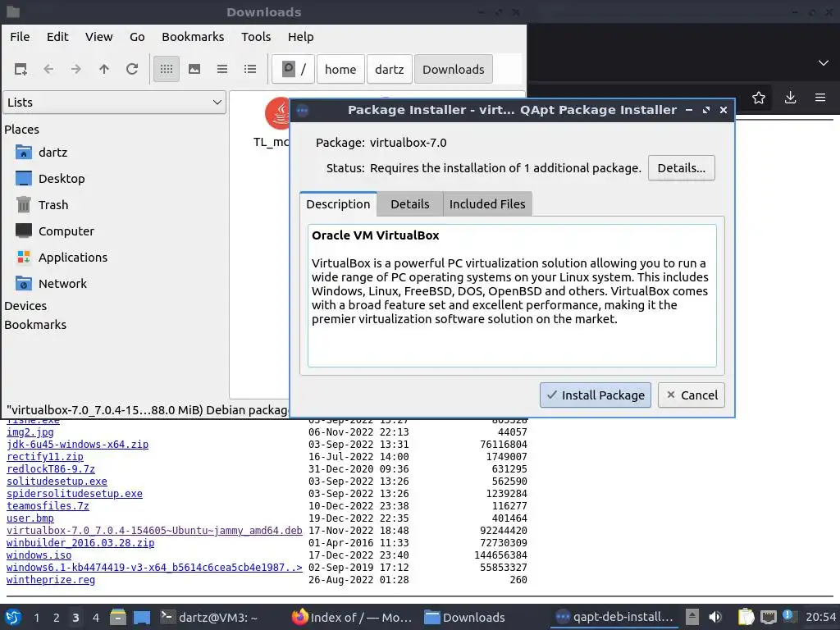
Task: Switch to Firefox Index of taskbar item
Action: tap(352, 618)
